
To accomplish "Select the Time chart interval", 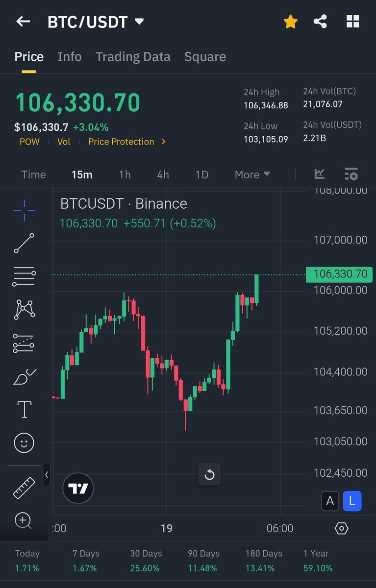I will [x=34, y=174].
